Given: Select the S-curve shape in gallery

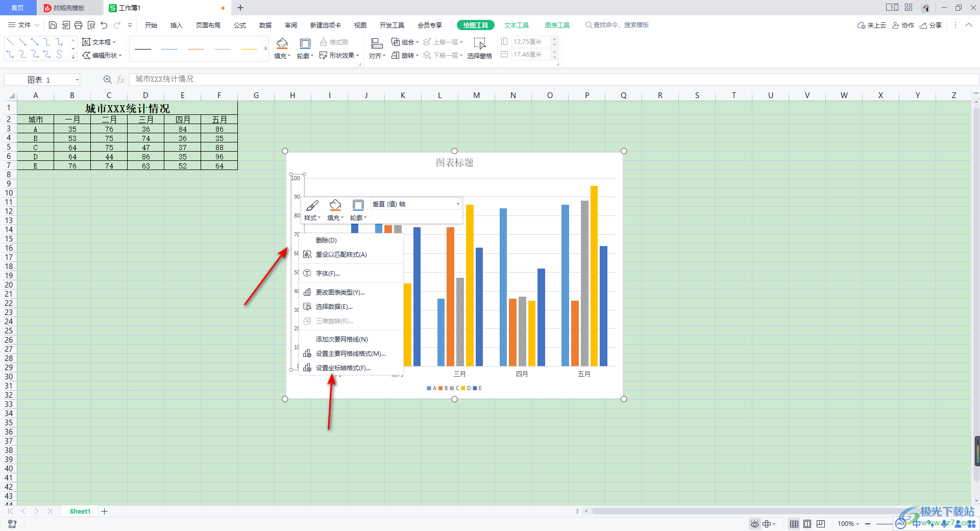Looking at the screenshot, I should (x=59, y=54).
